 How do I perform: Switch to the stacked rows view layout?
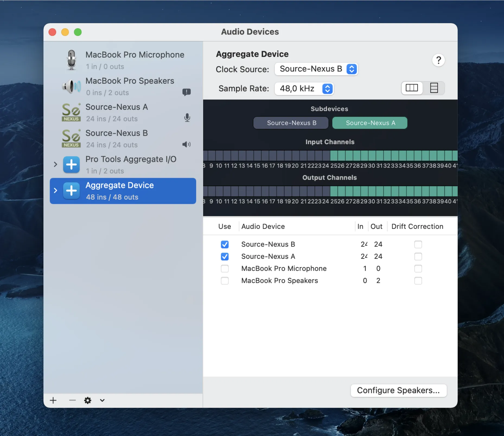(x=434, y=88)
